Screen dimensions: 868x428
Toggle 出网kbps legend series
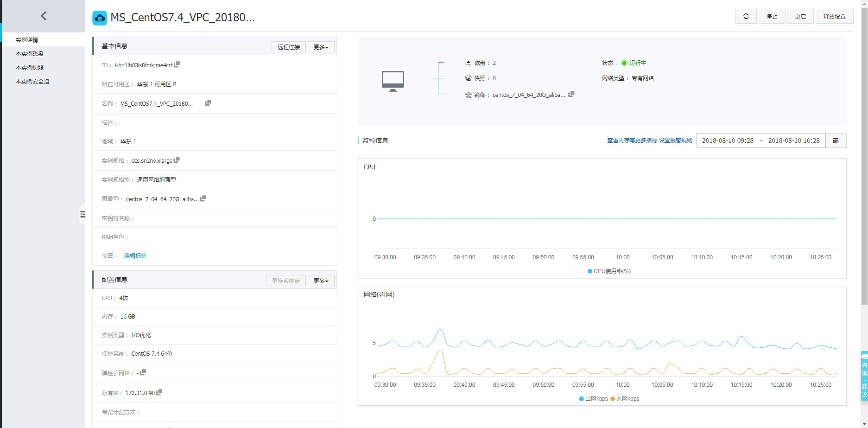pos(593,399)
